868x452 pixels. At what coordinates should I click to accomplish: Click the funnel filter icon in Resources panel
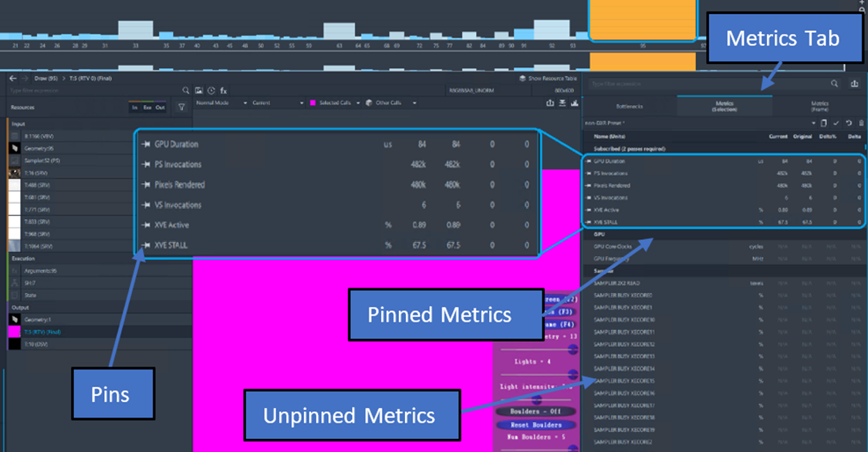tap(181, 107)
